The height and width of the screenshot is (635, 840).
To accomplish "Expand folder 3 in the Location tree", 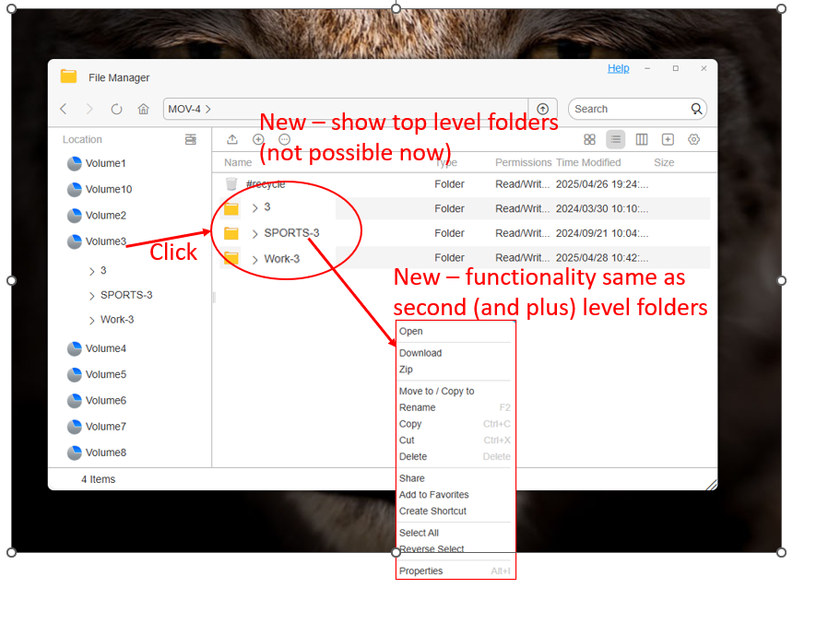I will click(x=91, y=272).
